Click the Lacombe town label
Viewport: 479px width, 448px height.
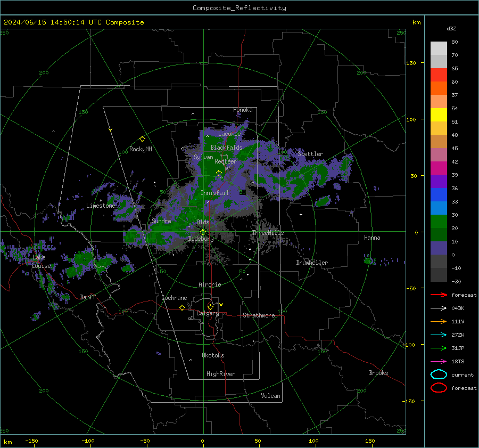(x=229, y=134)
